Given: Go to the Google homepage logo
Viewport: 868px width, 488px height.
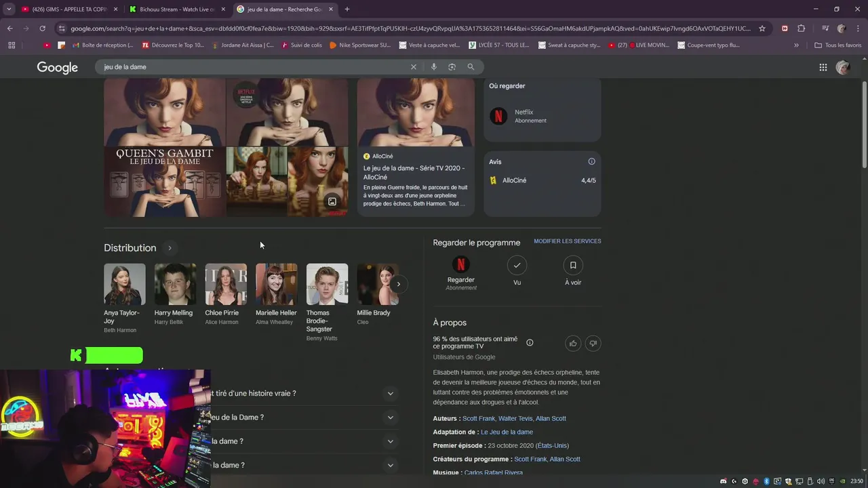Looking at the screenshot, I should [57, 67].
